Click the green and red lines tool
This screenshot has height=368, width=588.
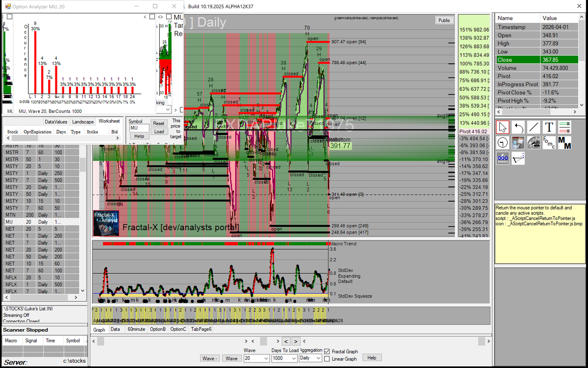point(565,128)
